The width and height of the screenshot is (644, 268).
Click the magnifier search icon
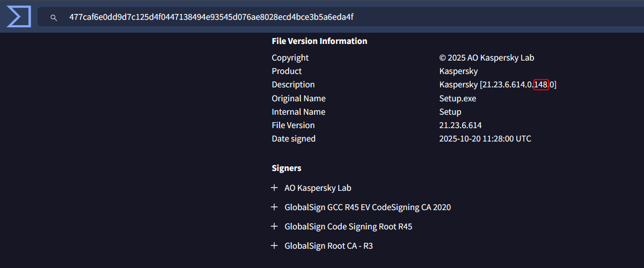click(54, 18)
